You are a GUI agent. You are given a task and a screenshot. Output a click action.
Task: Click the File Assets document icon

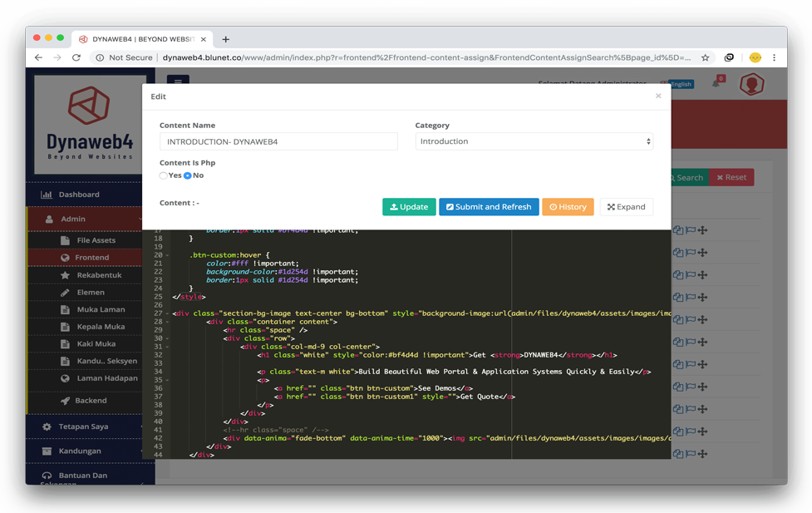coord(65,240)
